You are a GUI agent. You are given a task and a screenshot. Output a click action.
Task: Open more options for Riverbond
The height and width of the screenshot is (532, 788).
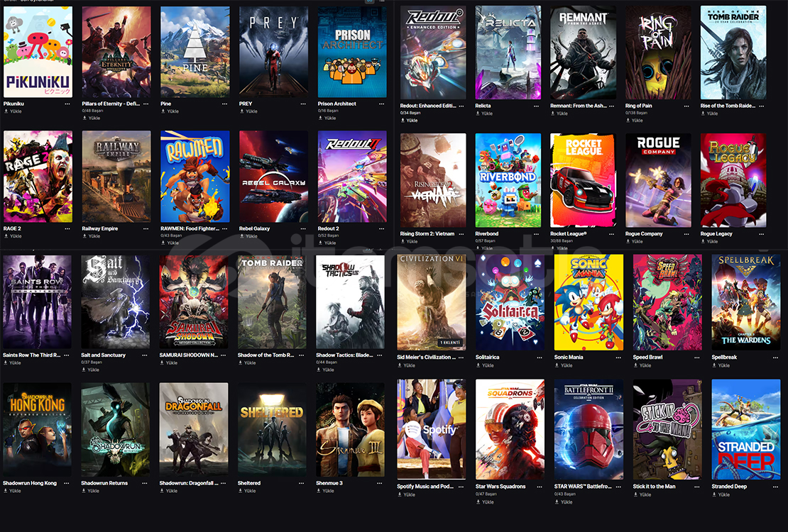coord(536,234)
